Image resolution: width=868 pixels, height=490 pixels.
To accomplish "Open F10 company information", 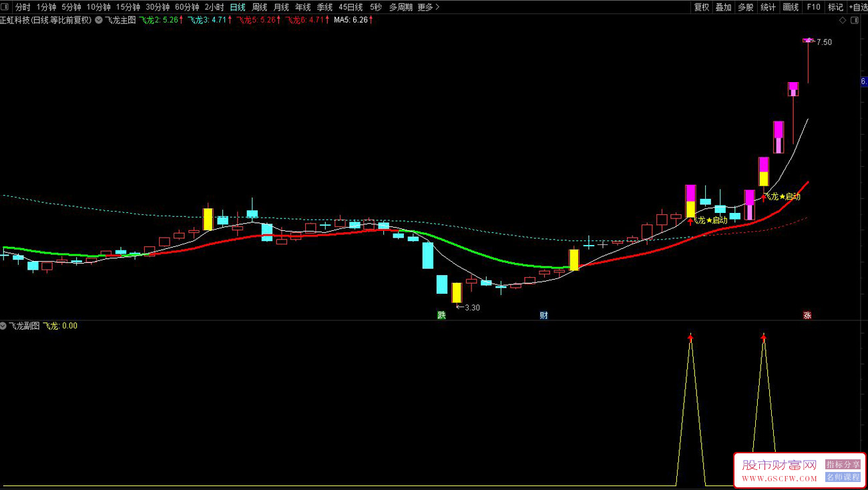I will click(813, 7).
